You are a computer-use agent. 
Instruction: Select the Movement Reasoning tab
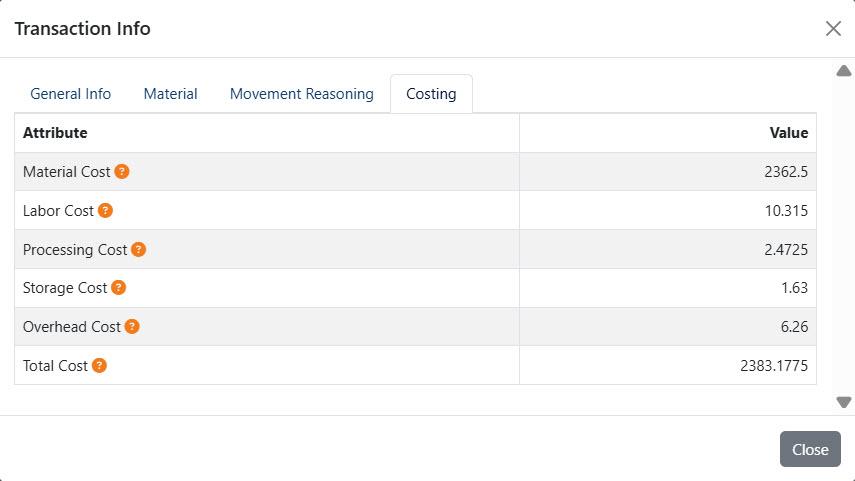pos(302,94)
